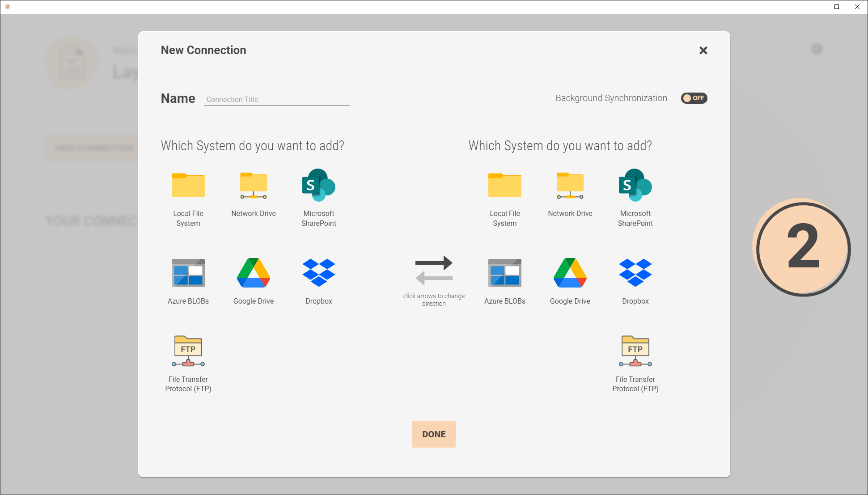This screenshot has width=868, height=495.
Task: Choose Network Drive in left system list
Action: point(254,186)
